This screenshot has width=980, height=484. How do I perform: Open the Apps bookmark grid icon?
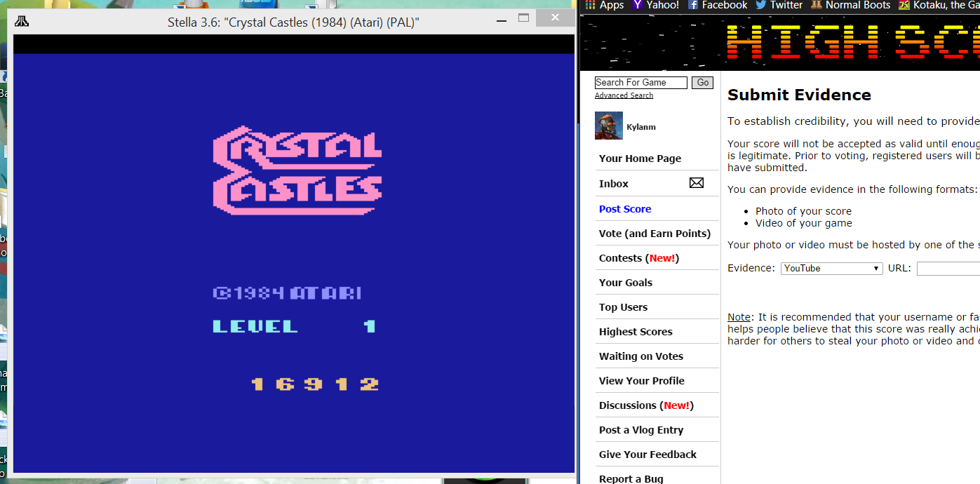point(590,5)
